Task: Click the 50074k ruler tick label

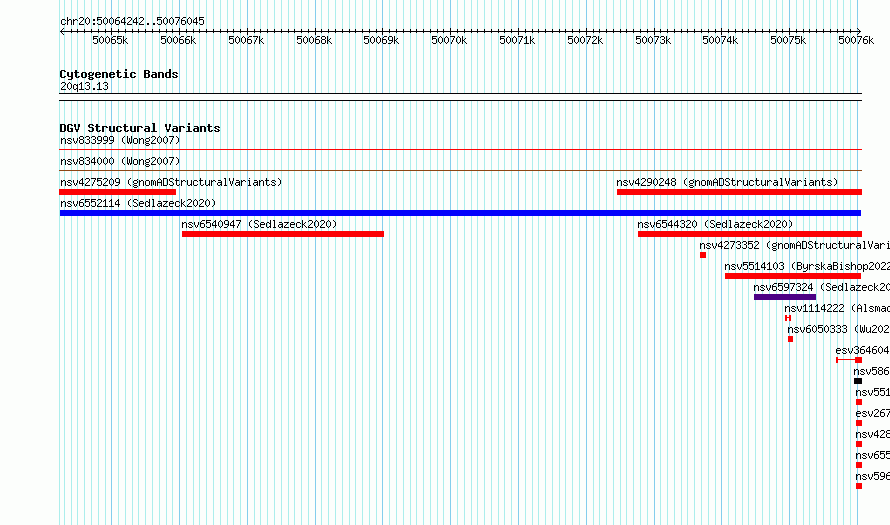Action: click(720, 40)
